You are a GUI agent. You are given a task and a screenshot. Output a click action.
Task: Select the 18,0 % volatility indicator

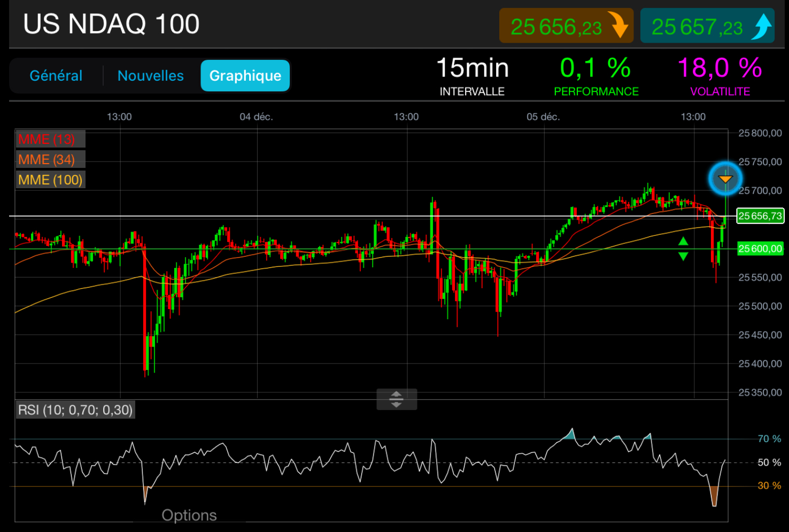pyautogui.click(x=720, y=76)
